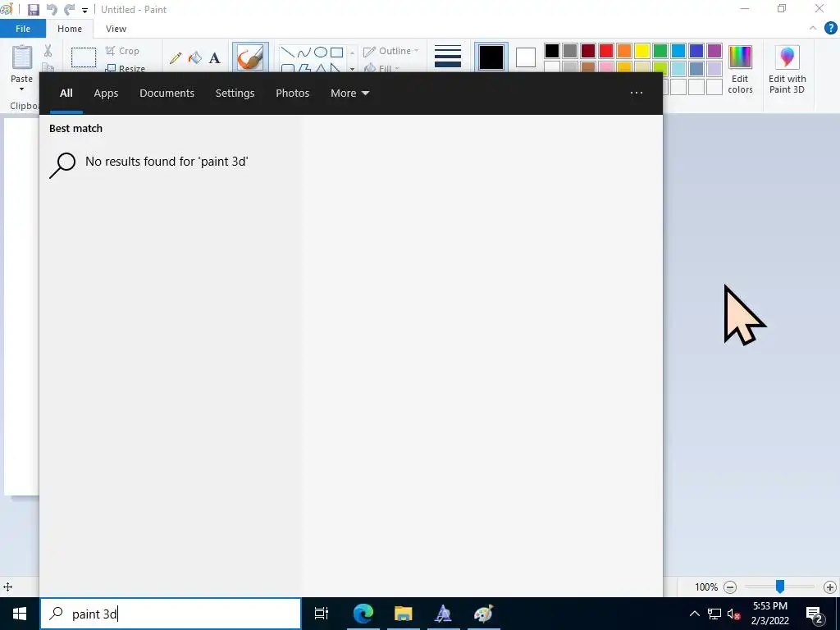Image resolution: width=840 pixels, height=630 pixels.
Task: Open the File menu in Paint
Action: coord(23,29)
